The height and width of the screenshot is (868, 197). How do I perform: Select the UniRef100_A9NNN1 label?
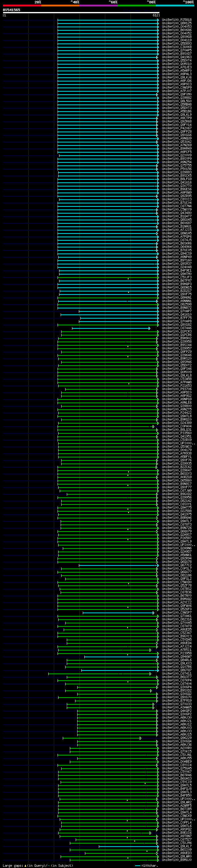pos(177,301)
